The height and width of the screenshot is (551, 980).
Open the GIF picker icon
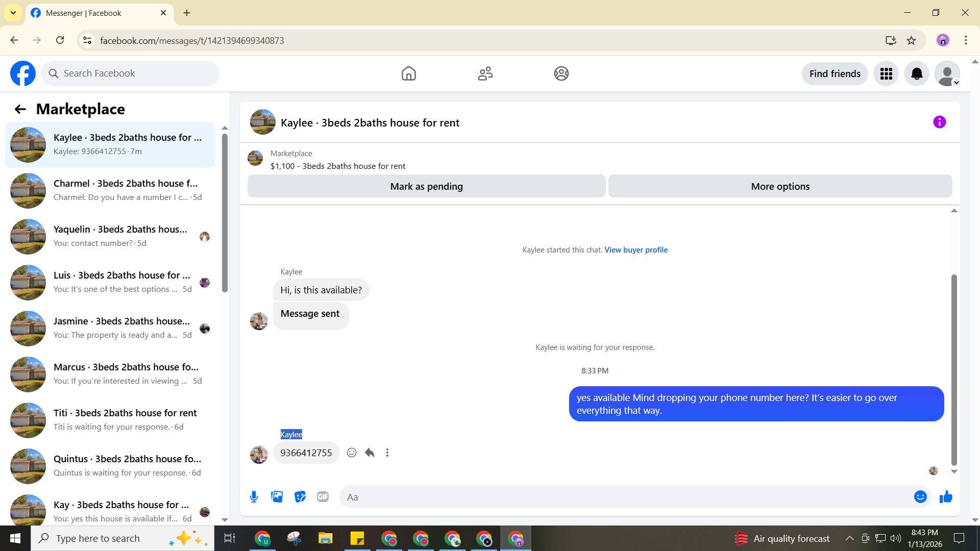(323, 497)
